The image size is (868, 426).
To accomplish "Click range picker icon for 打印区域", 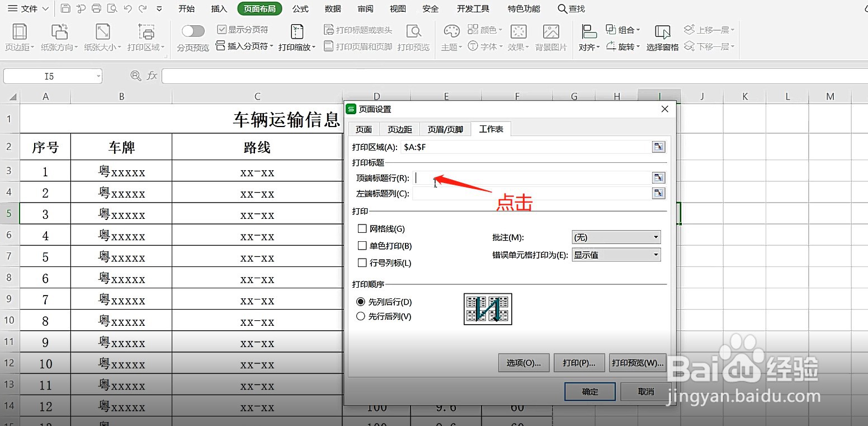I will click(659, 147).
